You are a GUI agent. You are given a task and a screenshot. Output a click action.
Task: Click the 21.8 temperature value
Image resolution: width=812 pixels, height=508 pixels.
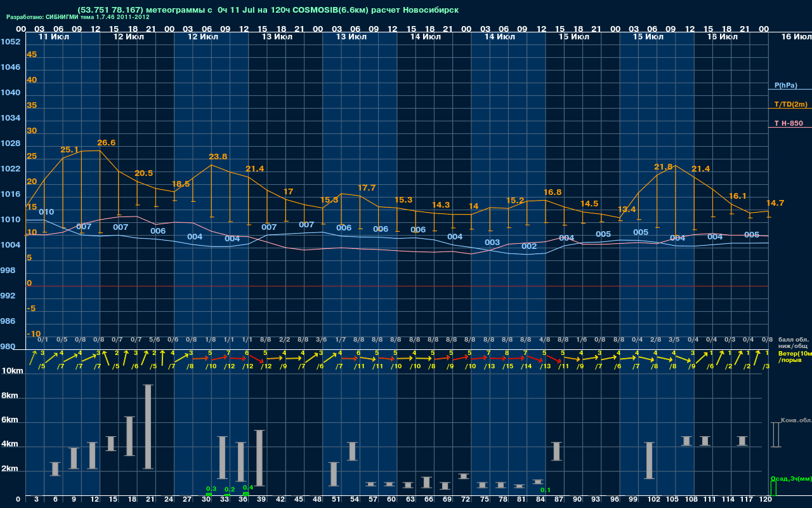pyautogui.click(x=664, y=167)
